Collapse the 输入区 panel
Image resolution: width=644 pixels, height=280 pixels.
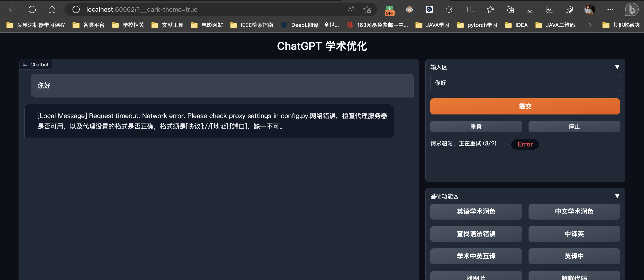point(617,67)
